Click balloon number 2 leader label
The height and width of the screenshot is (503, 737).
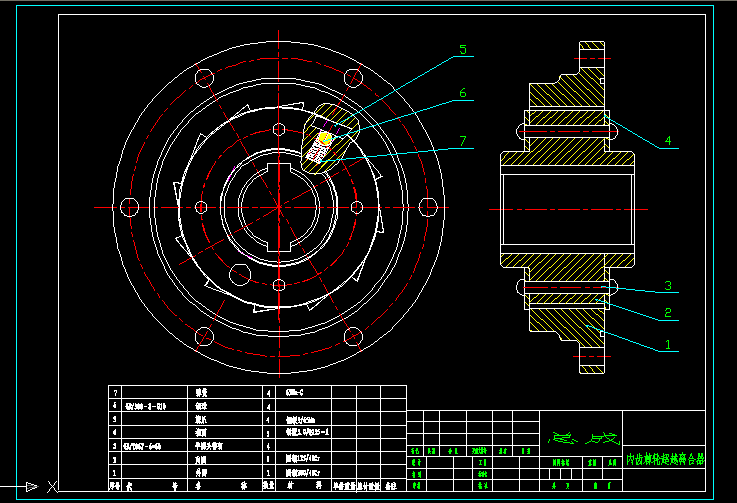(668, 313)
